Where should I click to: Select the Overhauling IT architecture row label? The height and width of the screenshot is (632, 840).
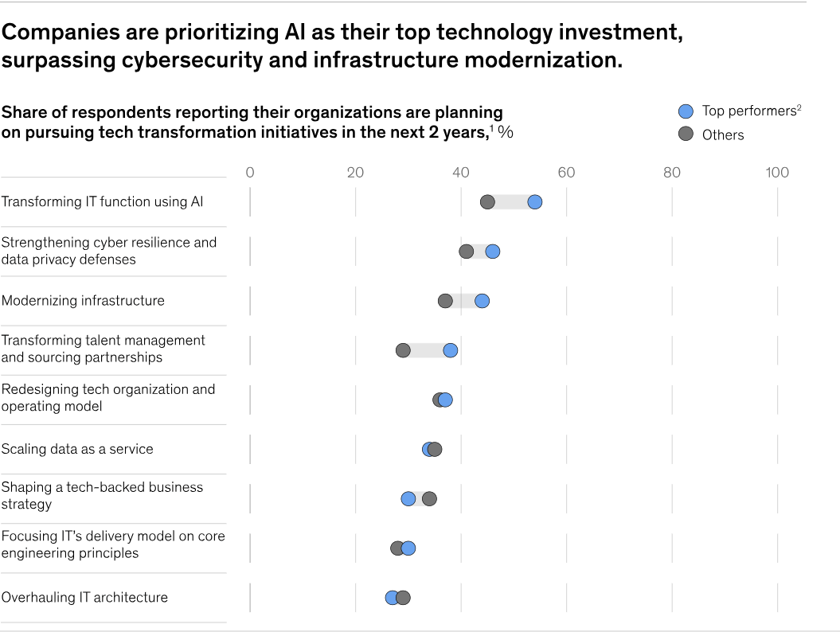pyautogui.click(x=84, y=597)
